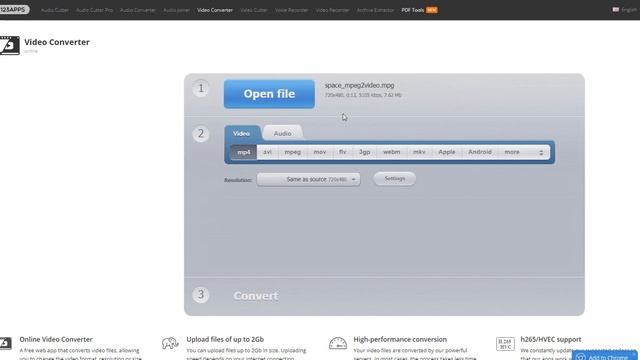Open the Settings button

(395, 179)
